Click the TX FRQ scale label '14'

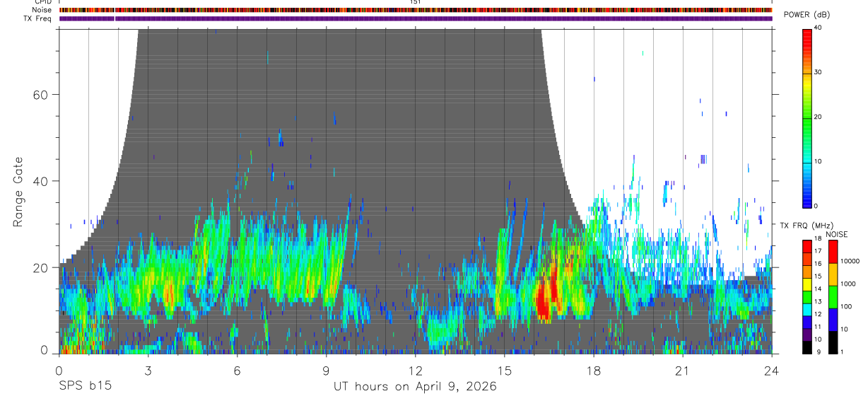pyautogui.click(x=818, y=290)
